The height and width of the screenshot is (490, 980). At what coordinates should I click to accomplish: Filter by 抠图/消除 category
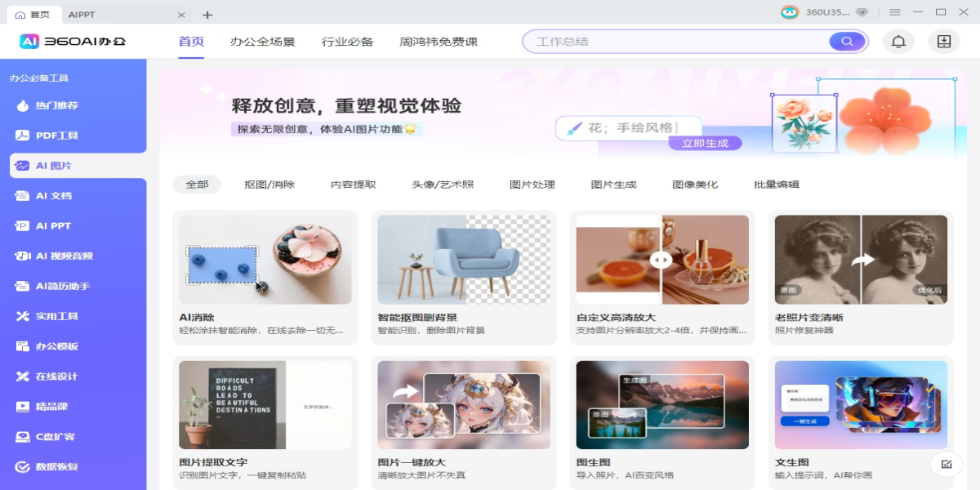point(269,185)
